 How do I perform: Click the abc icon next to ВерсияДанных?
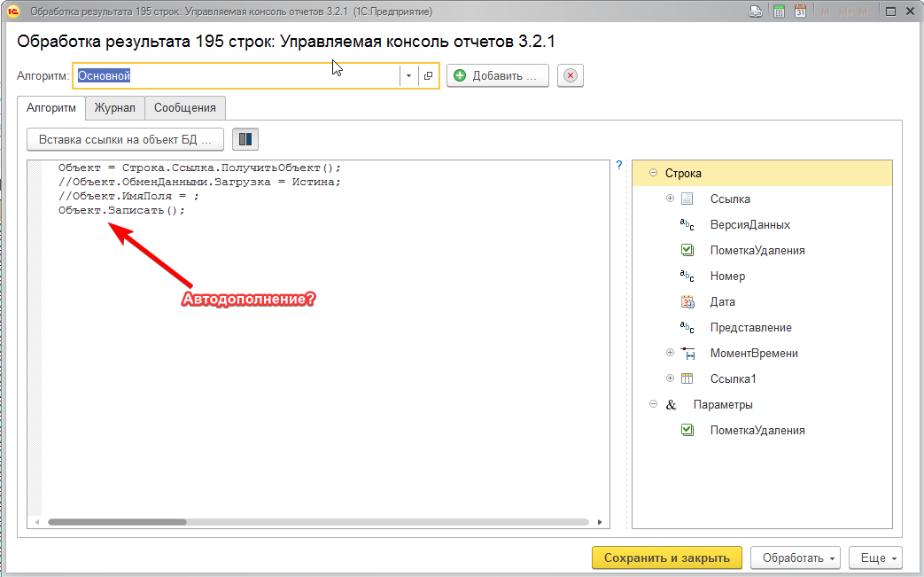[x=687, y=224]
